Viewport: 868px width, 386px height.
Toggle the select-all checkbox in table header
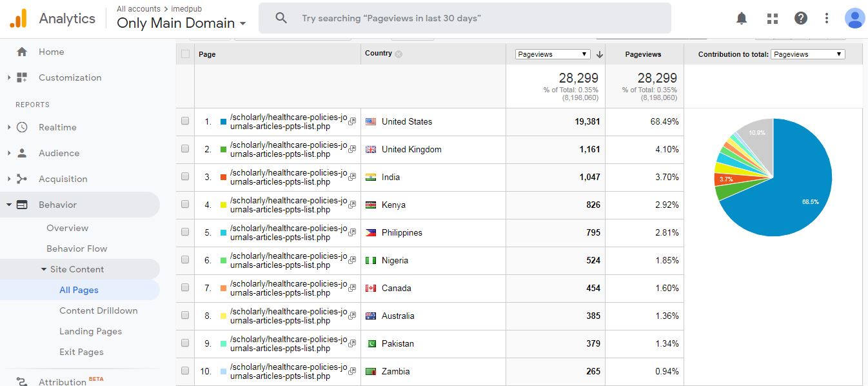pyautogui.click(x=185, y=54)
